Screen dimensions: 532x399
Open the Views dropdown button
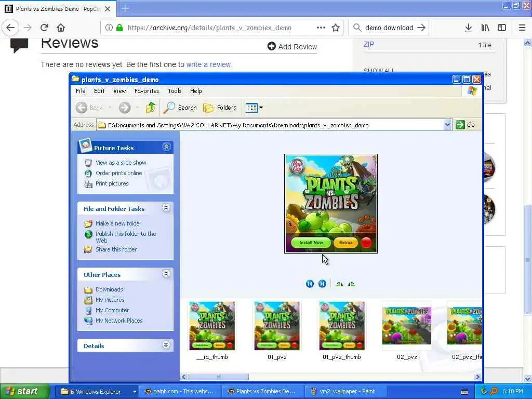[254, 108]
